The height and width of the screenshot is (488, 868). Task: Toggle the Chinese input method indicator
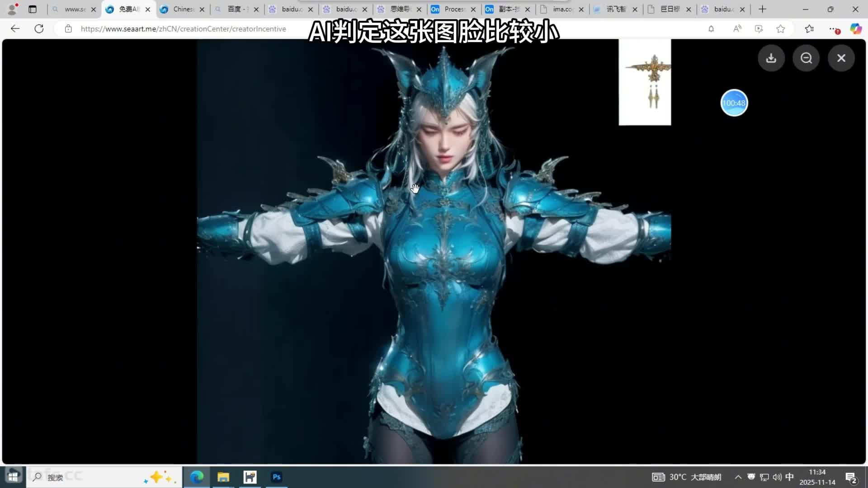(x=789, y=477)
